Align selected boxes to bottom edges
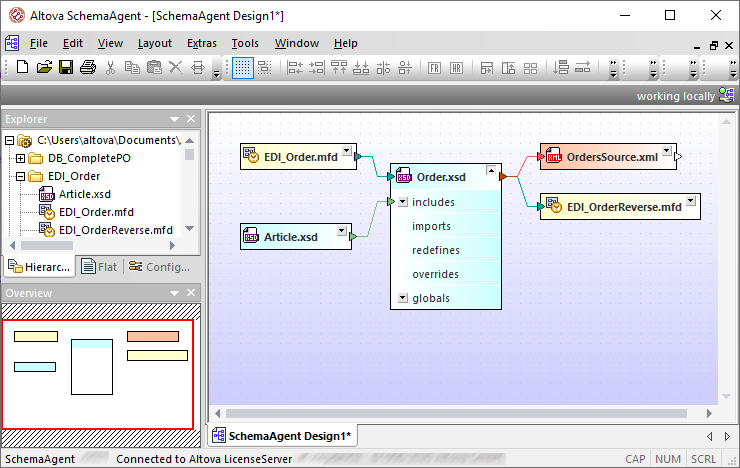The height and width of the screenshot is (468, 740). click(x=361, y=68)
